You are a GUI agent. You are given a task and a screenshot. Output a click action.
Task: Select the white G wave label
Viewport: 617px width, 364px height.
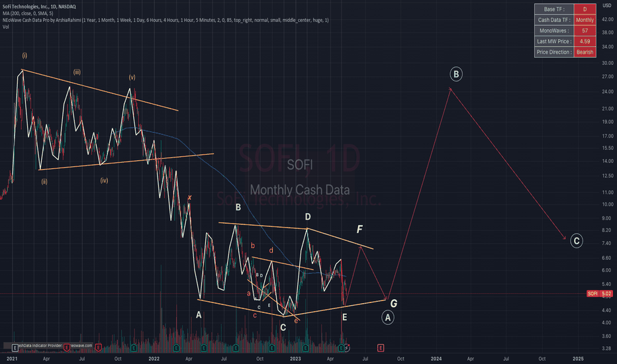click(393, 303)
